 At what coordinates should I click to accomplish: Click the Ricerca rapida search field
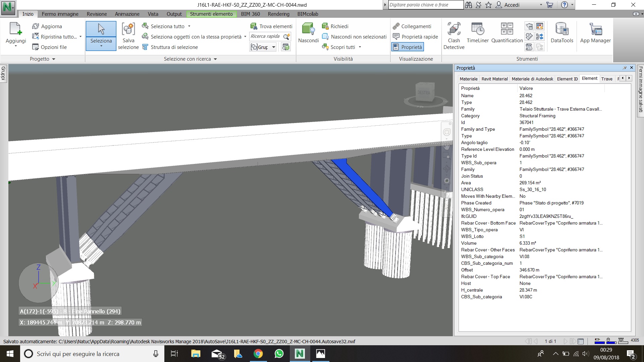pos(265,37)
